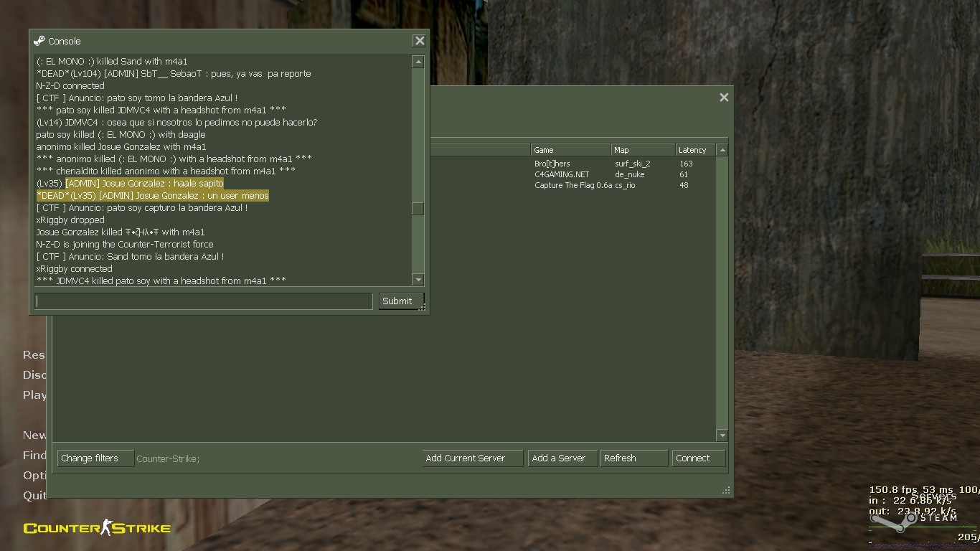This screenshot has width=980, height=551.
Task: Open the Change filters panel
Action: [95, 458]
